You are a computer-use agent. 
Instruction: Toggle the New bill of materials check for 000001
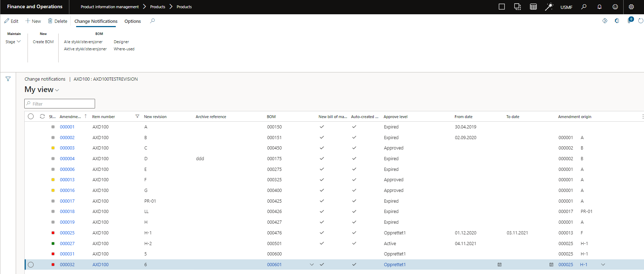pos(322,127)
